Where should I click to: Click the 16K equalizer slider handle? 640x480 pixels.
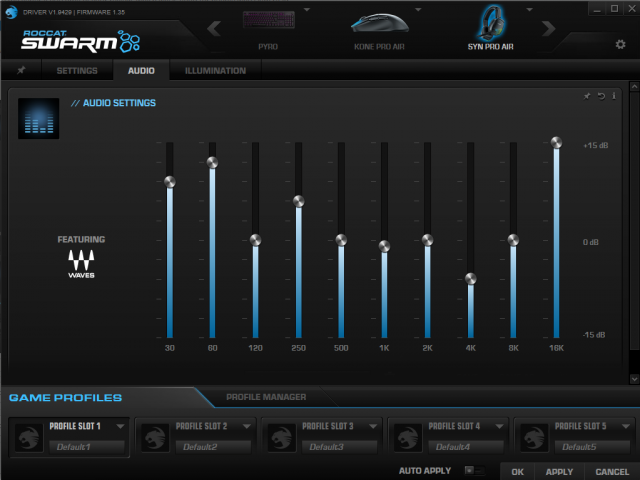(557, 143)
